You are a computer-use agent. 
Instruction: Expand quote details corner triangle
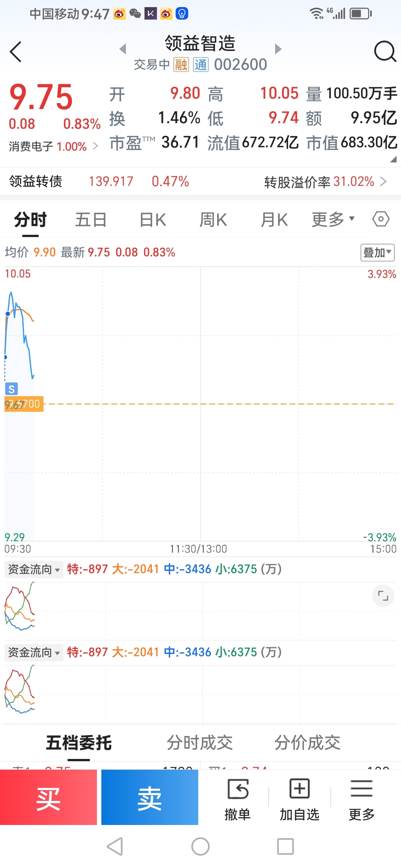(393, 159)
